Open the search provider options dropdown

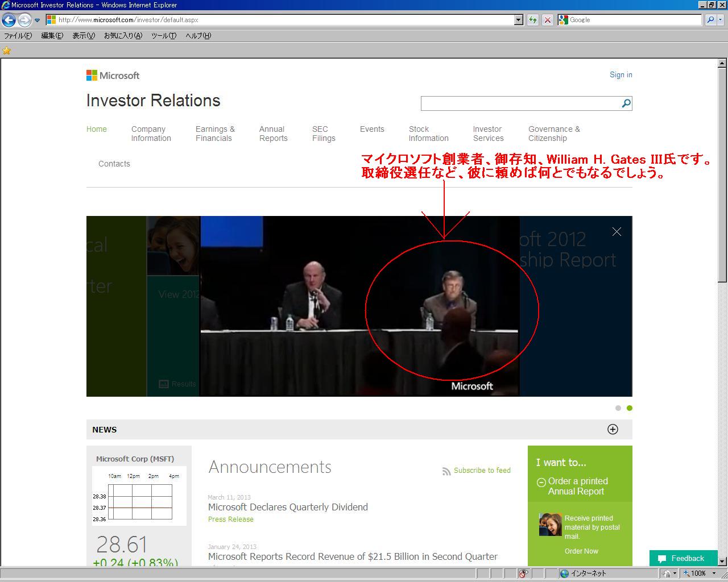(721, 20)
